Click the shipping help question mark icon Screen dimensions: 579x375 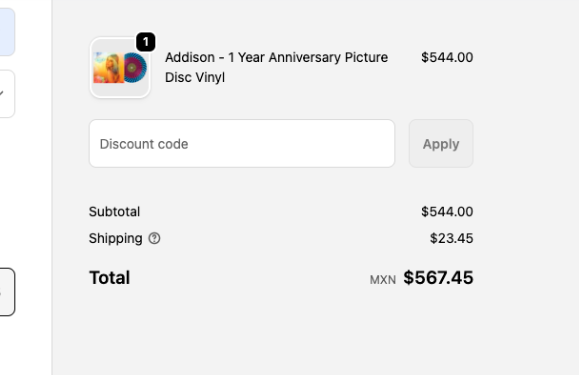coord(154,238)
